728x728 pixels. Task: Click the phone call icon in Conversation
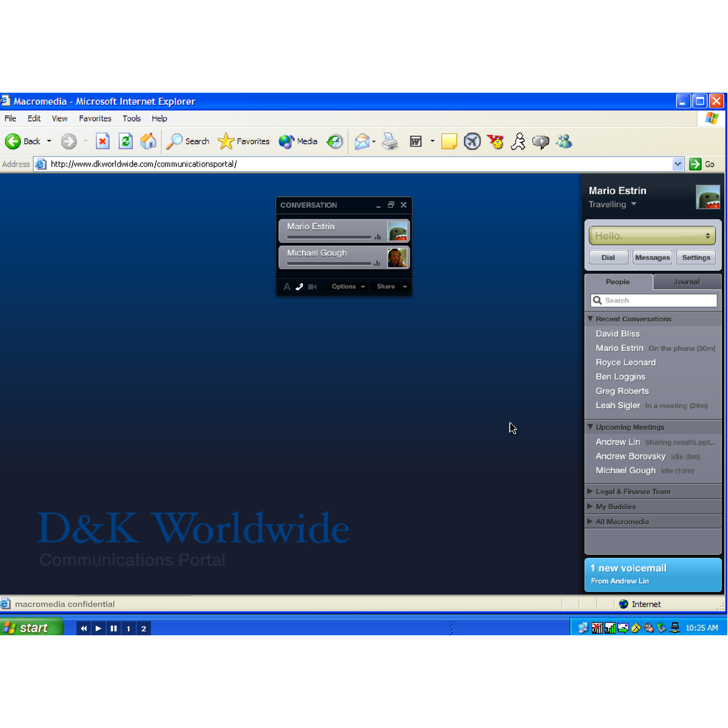[x=299, y=287]
